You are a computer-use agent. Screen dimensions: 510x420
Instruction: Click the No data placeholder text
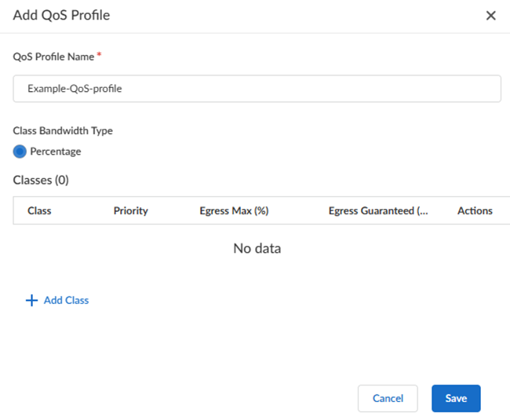(x=257, y=248)
